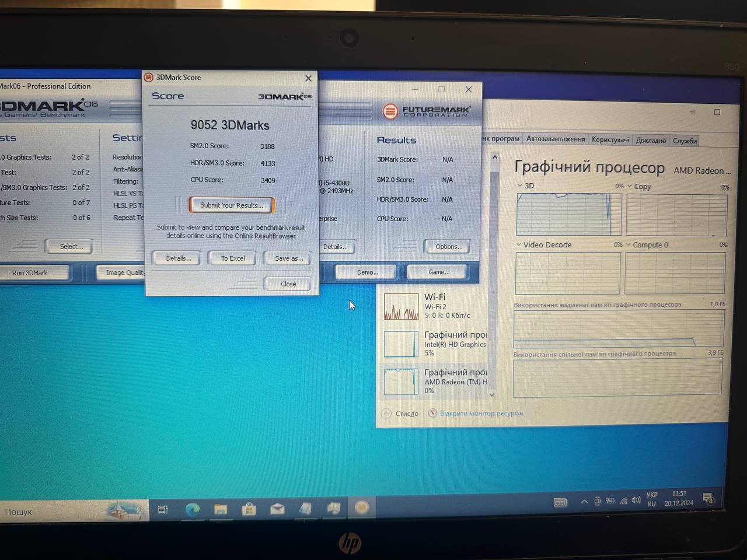Click the down arrow of the performance list
This screenshot has height=560, width=747.
(491, 395)
